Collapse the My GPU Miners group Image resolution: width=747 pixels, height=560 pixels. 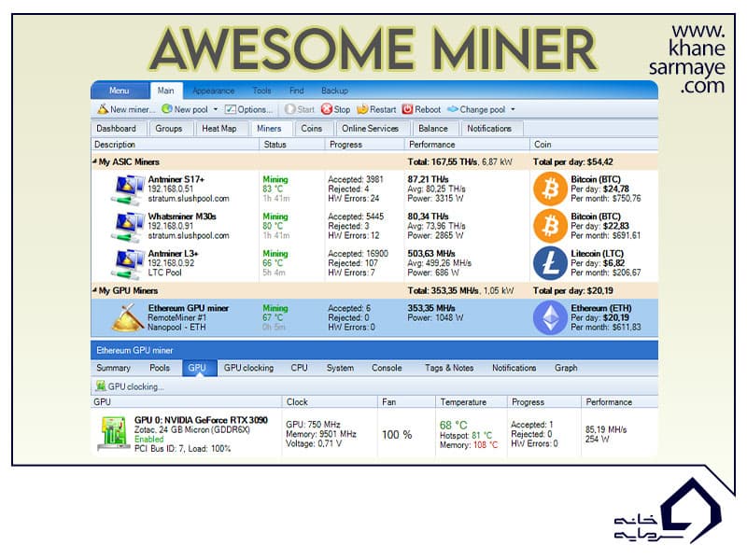[x=94, y=290]
